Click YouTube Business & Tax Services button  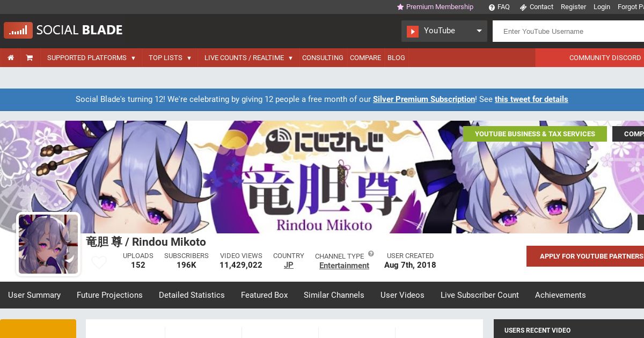click(535, 134)
